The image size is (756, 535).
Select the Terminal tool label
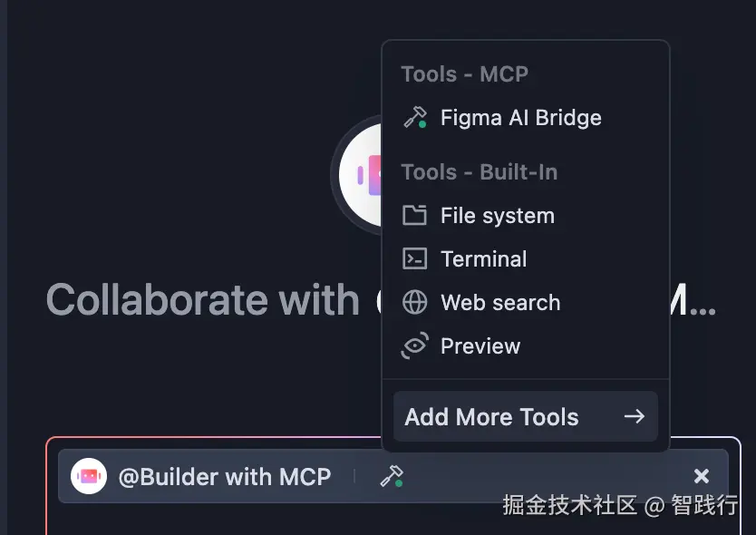click(483, 259)
